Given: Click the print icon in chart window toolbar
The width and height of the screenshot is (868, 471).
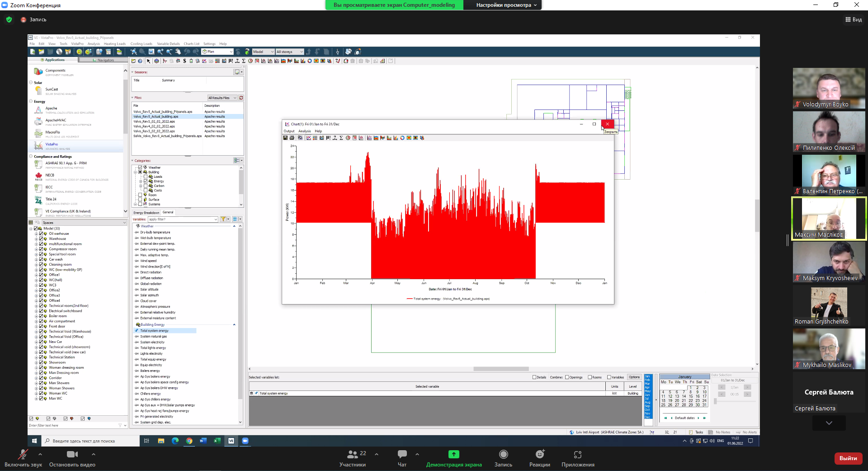Looking at the screenshot, I should (x=292, y=138).
